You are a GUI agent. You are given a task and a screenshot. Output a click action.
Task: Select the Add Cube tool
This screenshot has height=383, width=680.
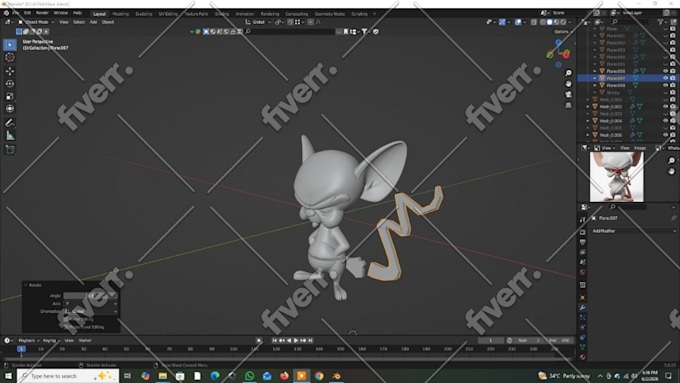[10, 150]
